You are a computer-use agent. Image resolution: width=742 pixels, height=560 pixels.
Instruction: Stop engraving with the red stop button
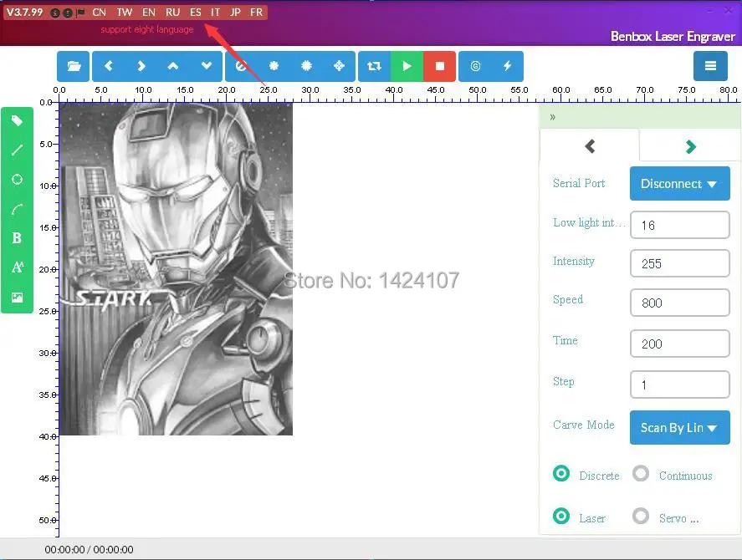click(x=440, y=66)
